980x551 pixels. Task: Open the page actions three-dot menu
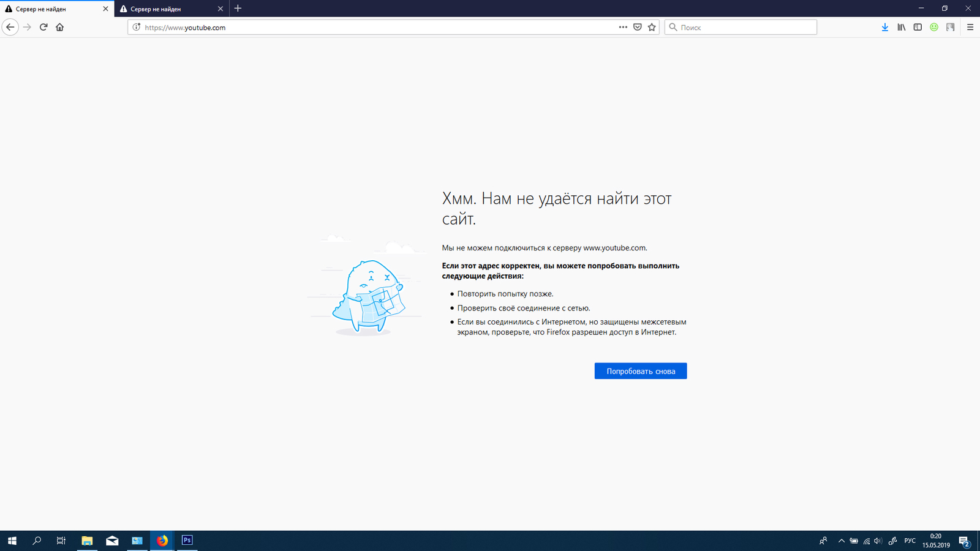[x=623, y=27]
